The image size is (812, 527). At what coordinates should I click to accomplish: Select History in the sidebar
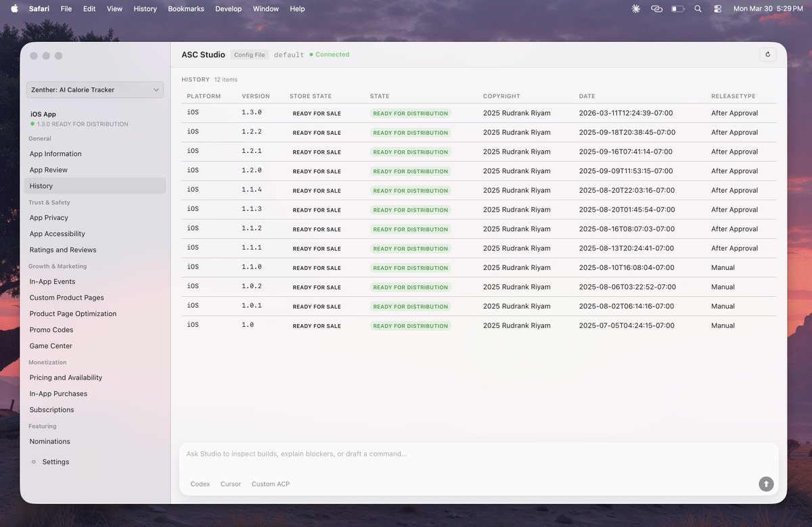coord(95,186)
